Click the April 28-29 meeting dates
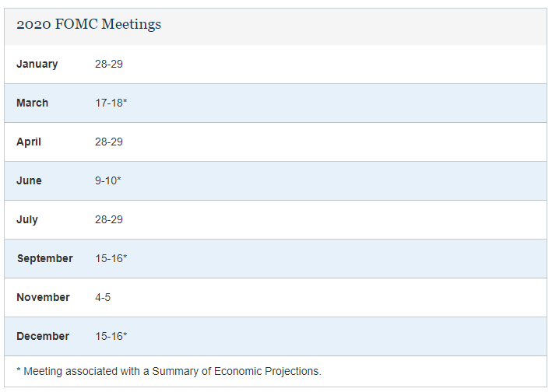The image size is (552, 392). (109, 142)
